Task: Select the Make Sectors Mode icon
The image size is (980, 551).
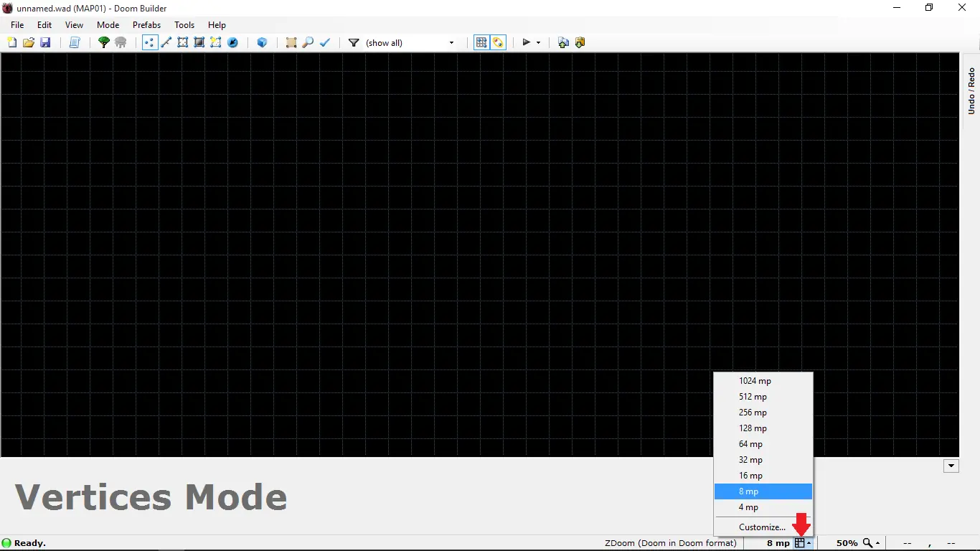Action: 215,43
